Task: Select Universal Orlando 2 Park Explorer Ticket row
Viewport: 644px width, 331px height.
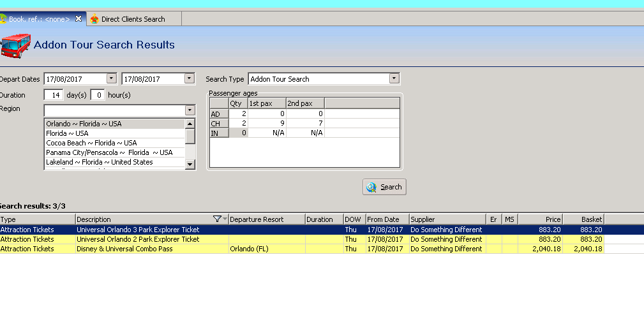Action: (x=302, y=239)
